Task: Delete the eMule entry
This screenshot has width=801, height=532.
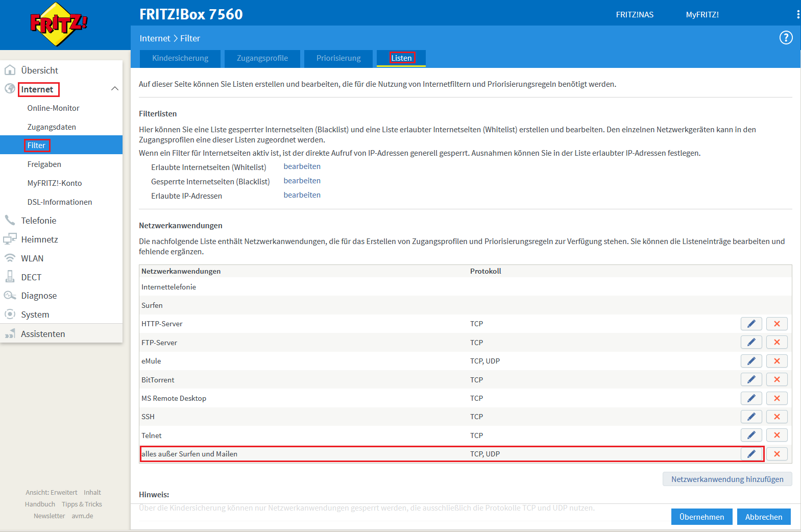Action: [x=776, y=361]
